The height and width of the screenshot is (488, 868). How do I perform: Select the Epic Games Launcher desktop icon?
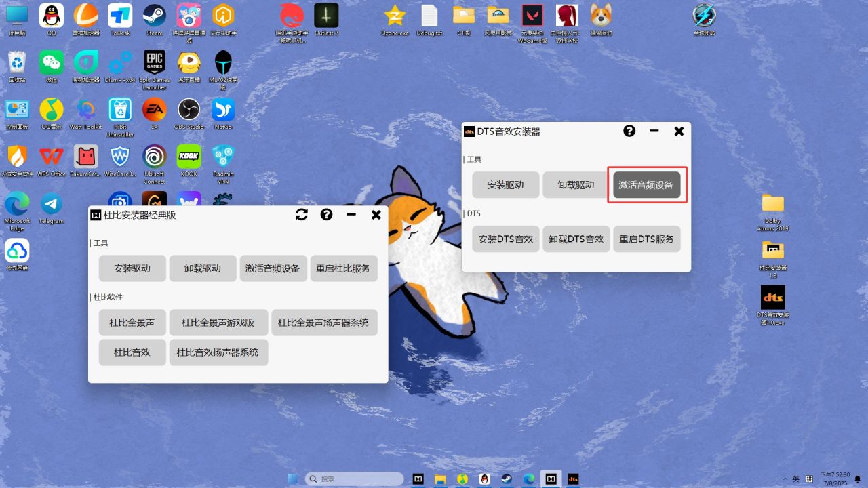(x=155, y=70)
